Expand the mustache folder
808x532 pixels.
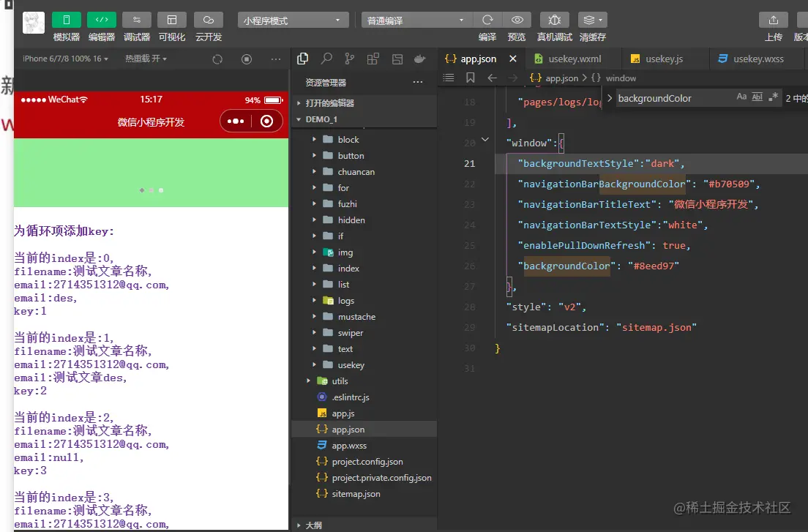364,317
